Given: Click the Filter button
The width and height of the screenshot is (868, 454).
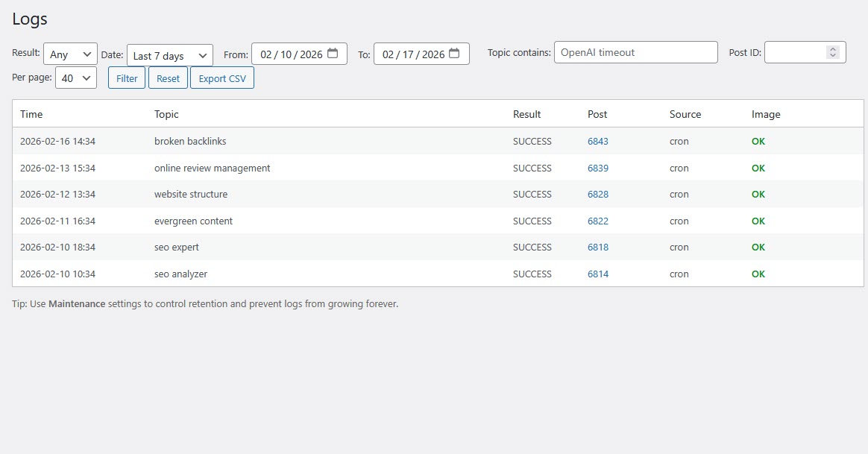Looking at the screenshot, I should coord(127,78).
